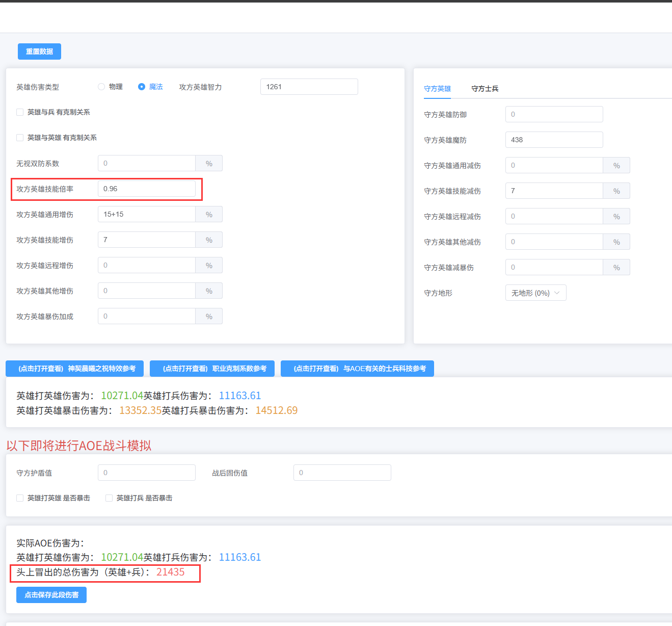Click the 重置数据 reset button
This screenshot has width=672, height=626.
(39, 51)
